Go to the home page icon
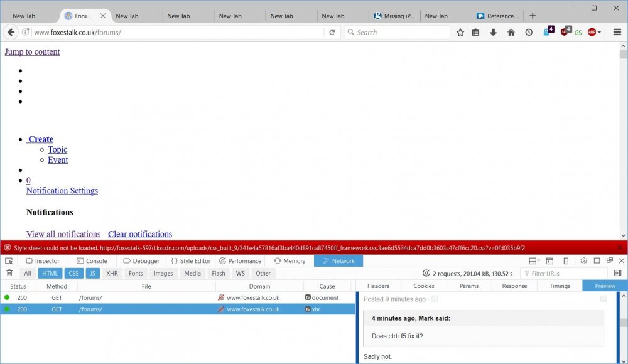Viewport: 628px width, 364px height. pyautogui.click(x=511, y=33)
